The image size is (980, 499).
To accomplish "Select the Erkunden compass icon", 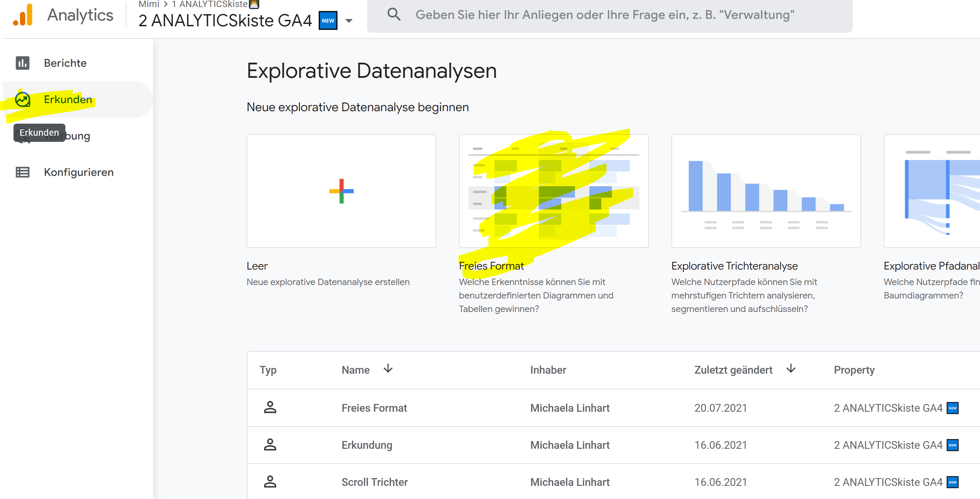I will tap(22, 99).
